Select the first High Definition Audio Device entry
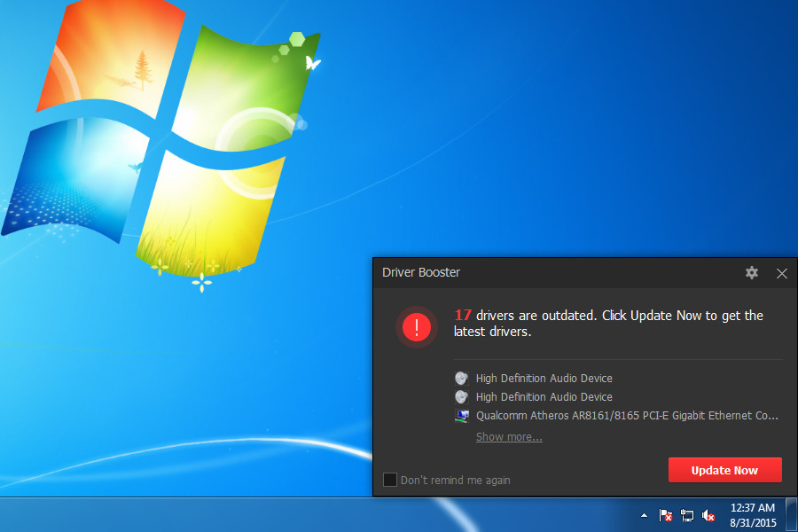The height and width of the screenshot is (532, 798). [x=544, y=378]
